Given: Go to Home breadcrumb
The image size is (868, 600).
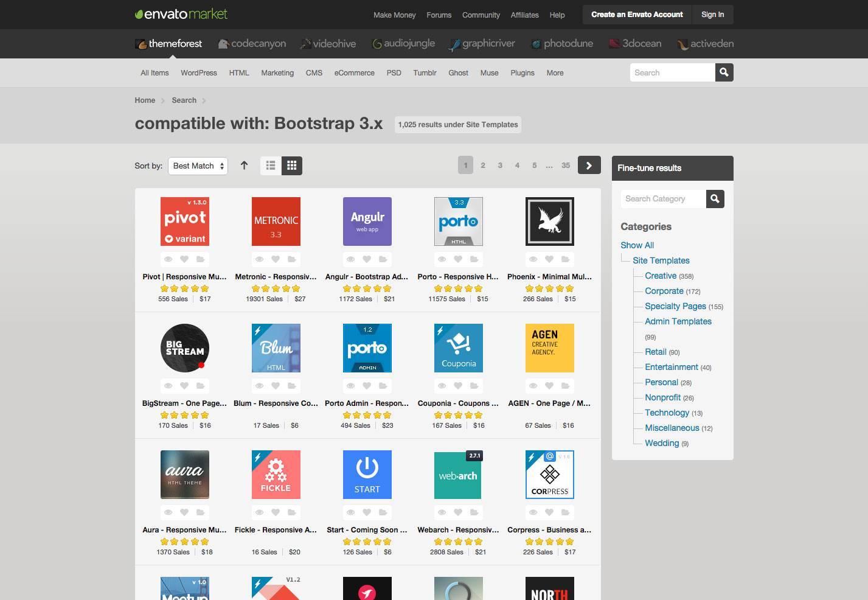Looking at the screenshot, I should click(x=145, y=100).
